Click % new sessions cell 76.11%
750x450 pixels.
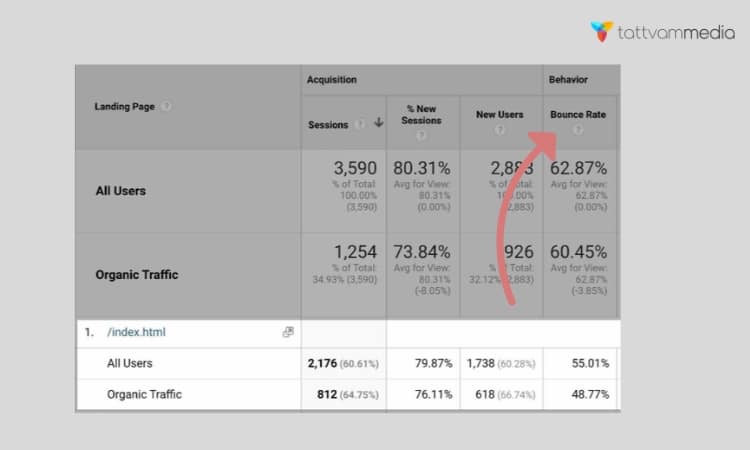pyautogui.click(x=433, y=395)
